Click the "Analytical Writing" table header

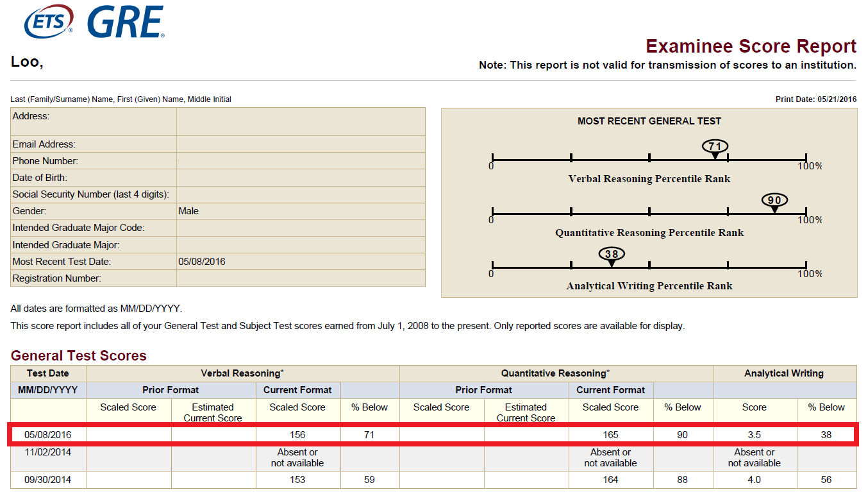784,373
